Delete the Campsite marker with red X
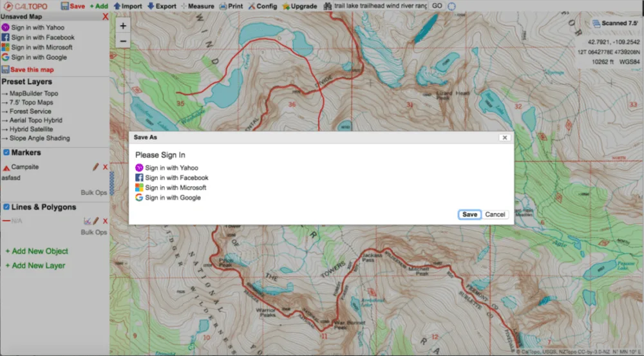This screenshot has height=356, width=644. [x=105, y=167]
